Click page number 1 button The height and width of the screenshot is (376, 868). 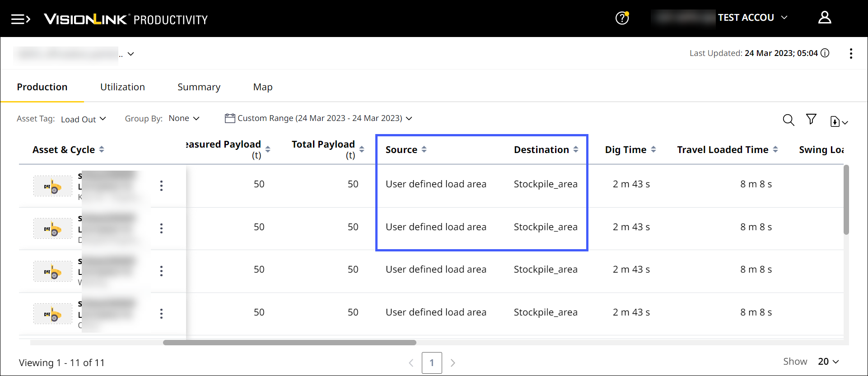point(432,362)
